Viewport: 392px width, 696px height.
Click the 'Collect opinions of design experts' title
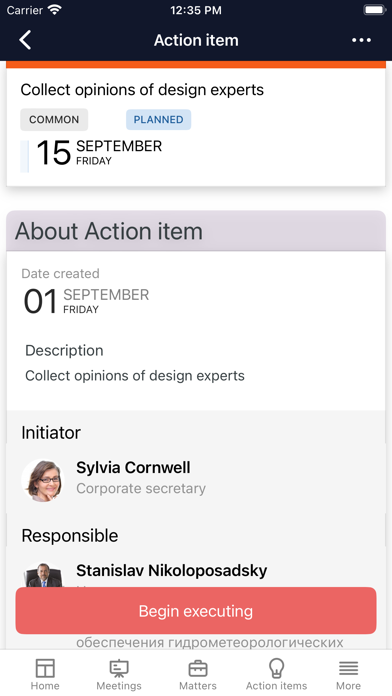point(142,90)
